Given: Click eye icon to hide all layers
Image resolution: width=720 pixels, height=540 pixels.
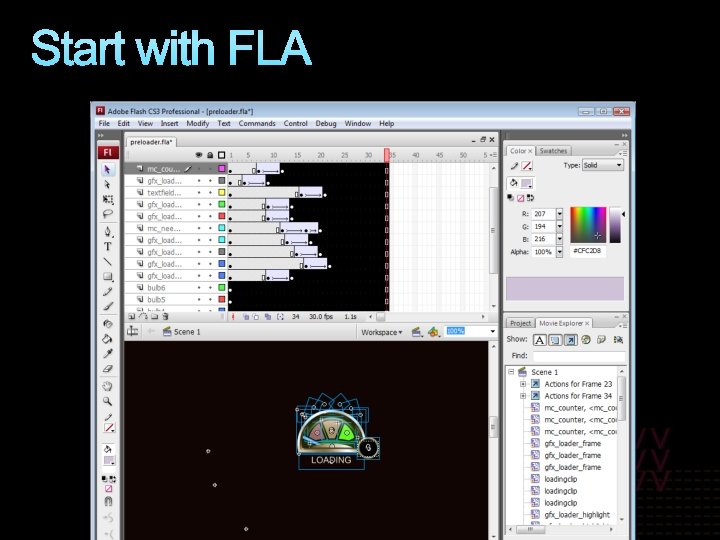Looking at the screenshot, I should coord(199,155).
